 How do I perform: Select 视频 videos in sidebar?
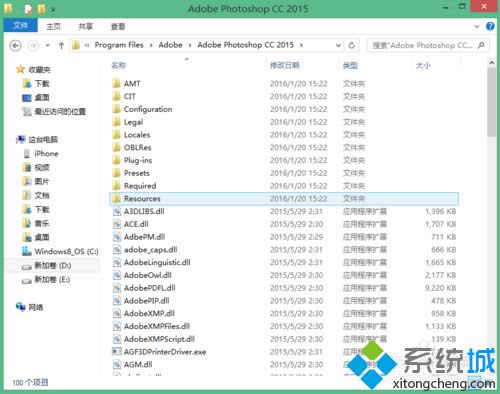42,167
